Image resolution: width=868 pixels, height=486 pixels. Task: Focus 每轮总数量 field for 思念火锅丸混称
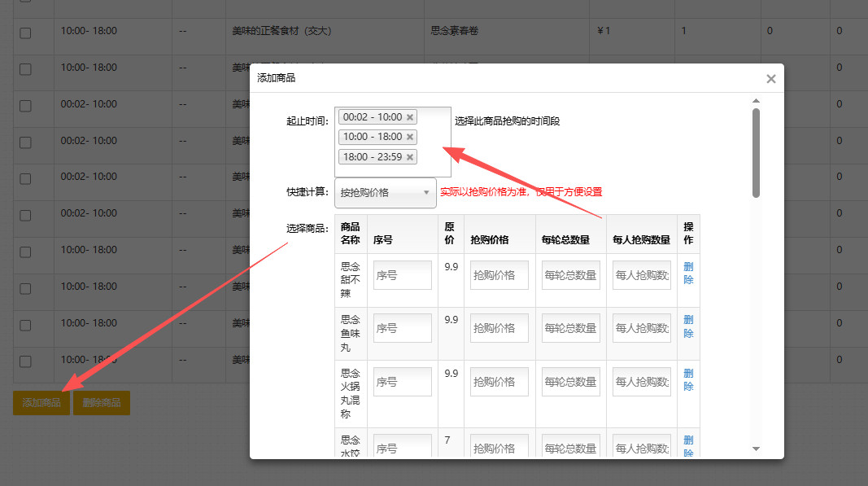[x=571, y=382]
